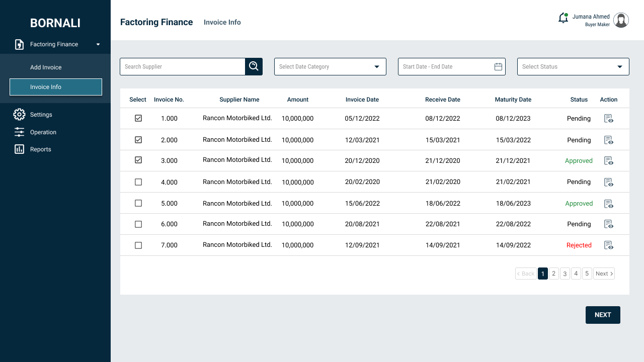Open the notification bell icon
The image size is (644, 362).
click(563, 18)
